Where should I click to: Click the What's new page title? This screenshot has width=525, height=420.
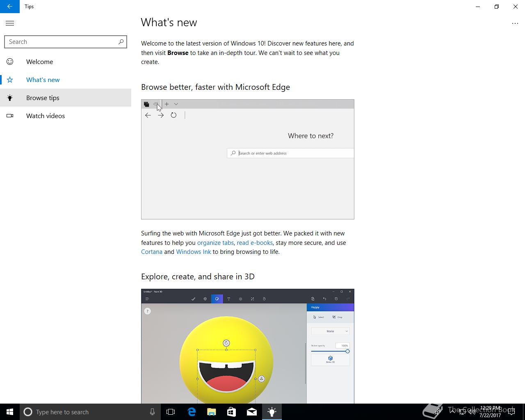pyautogui.click(x=169, y=23)
